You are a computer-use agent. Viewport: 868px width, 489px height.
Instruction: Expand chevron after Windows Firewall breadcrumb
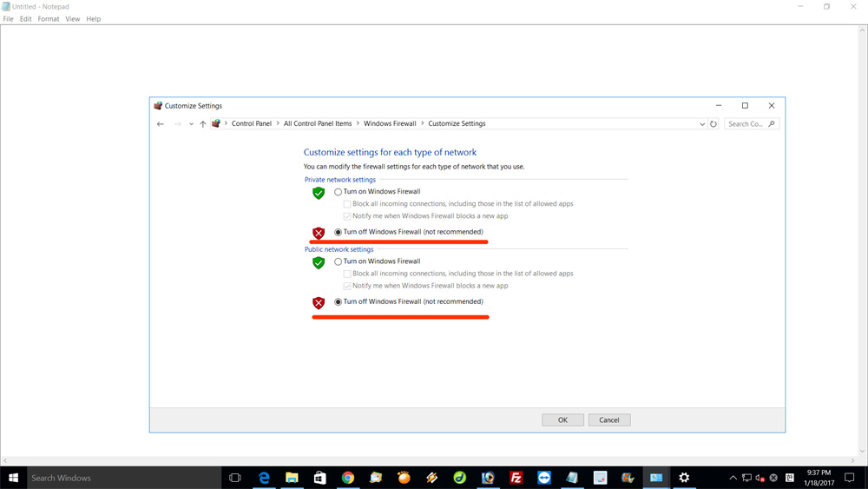pyautogui.click(x=423, y=123)
